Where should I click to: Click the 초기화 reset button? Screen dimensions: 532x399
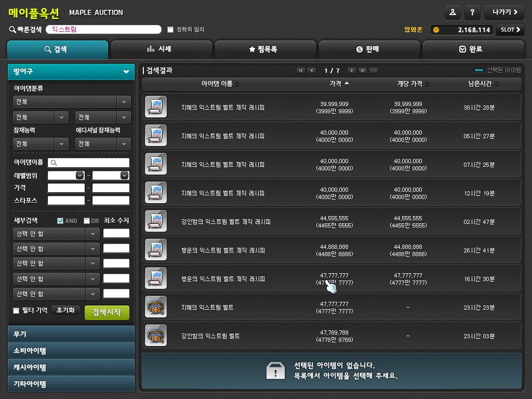pyautogui.click(x=65, y=310)
